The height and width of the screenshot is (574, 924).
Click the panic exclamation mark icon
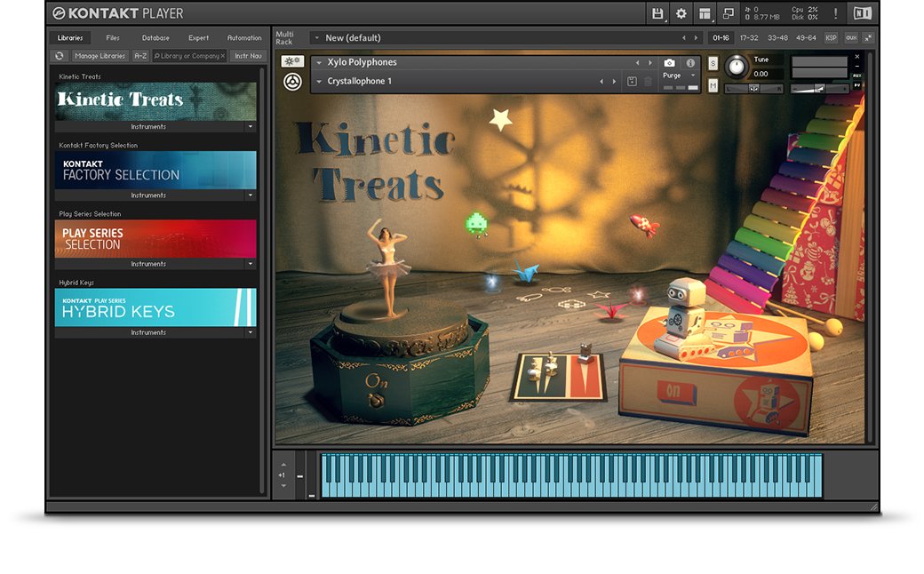point(835,13)
